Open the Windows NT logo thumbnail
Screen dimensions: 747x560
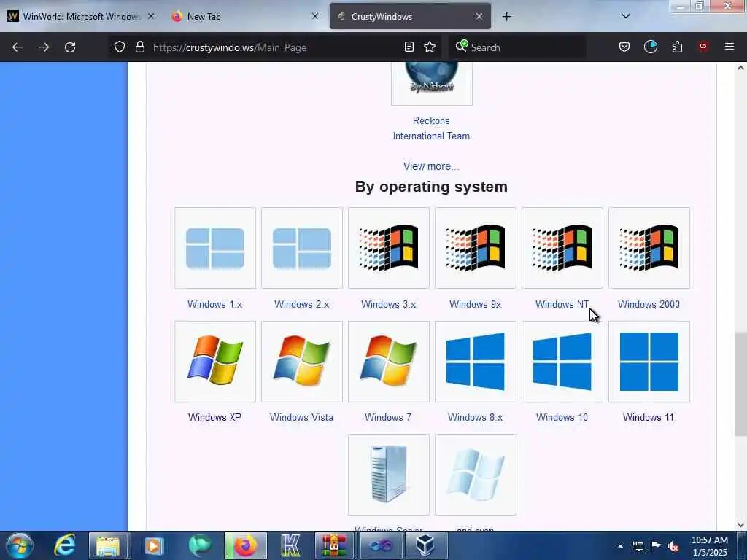coord(562,248)
